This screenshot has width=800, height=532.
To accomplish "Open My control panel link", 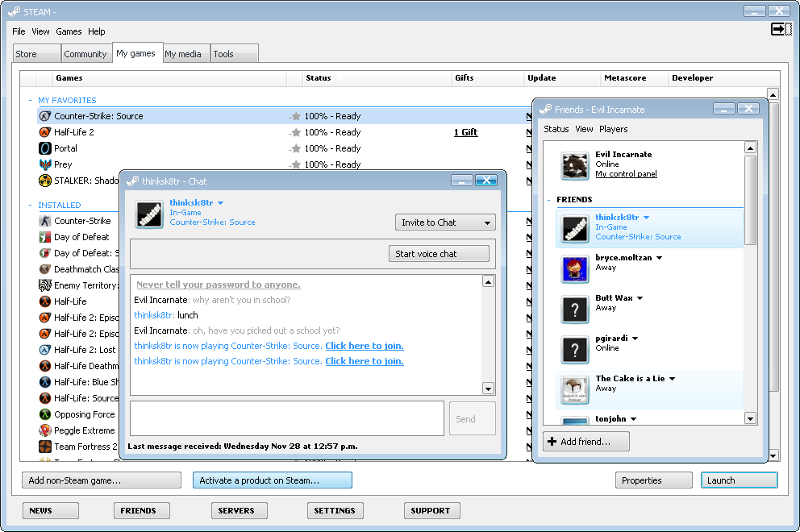I will point(626,174).
